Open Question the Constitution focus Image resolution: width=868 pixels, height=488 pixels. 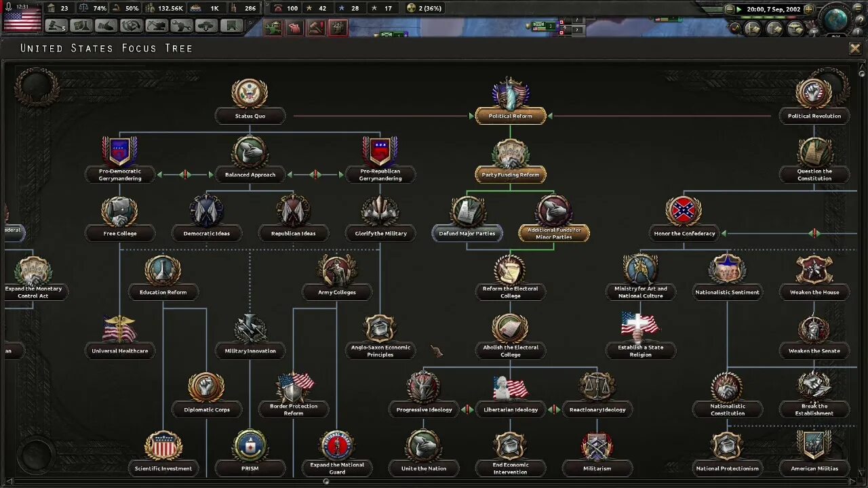pyautogui.click(x=814, y=174)
